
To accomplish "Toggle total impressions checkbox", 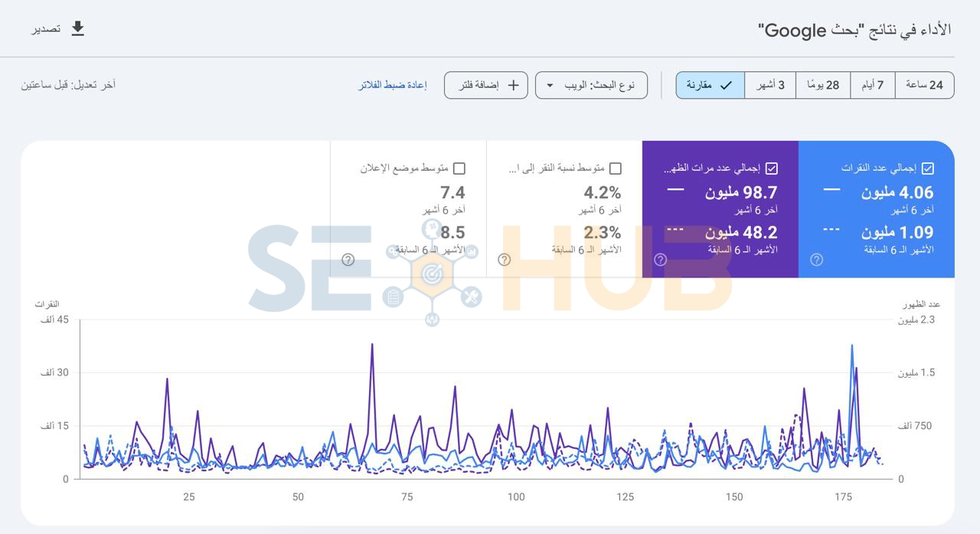I will coord(772,169).
